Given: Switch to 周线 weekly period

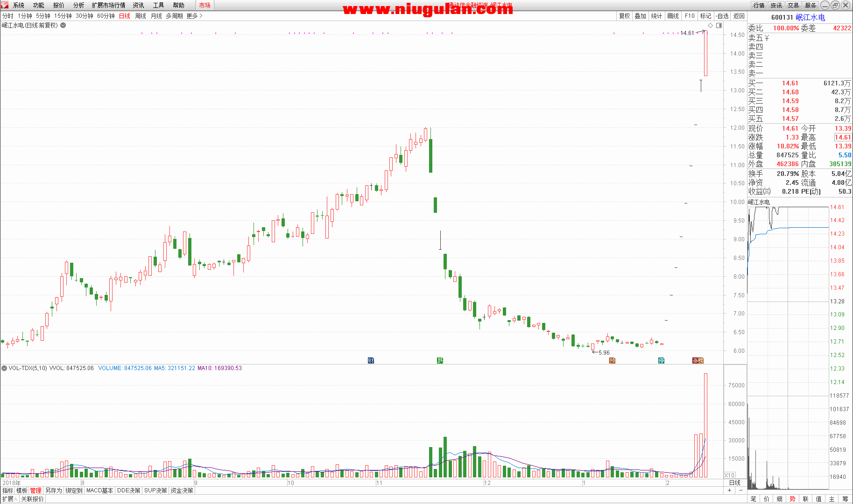Looking at the screenshot, I should (141, 16).
